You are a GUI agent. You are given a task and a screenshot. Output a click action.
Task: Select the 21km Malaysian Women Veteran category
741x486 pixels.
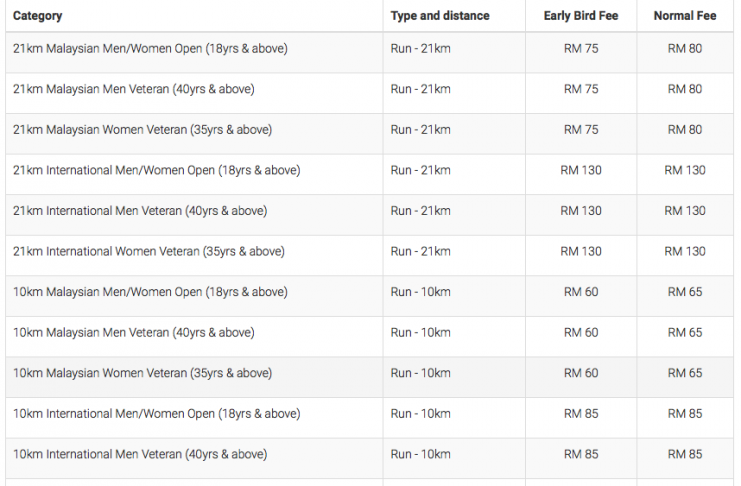(142, 130)
